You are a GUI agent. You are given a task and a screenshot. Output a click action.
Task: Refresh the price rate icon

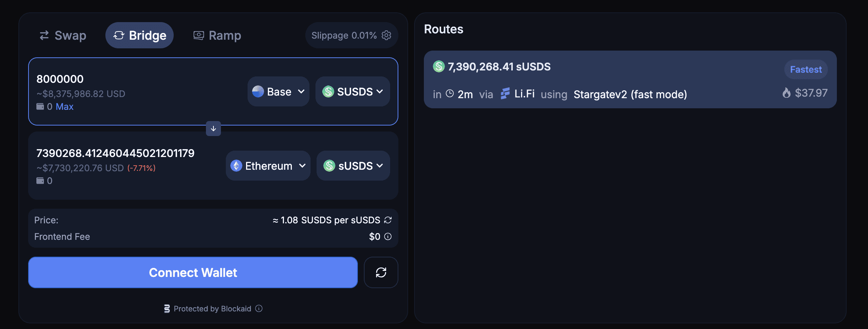coord(388,220)
